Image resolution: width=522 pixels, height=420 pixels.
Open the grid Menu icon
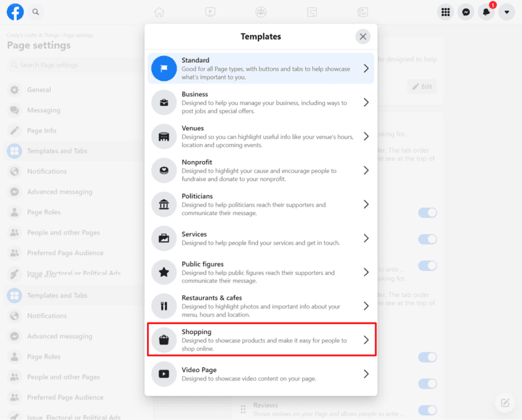[445, 12]
